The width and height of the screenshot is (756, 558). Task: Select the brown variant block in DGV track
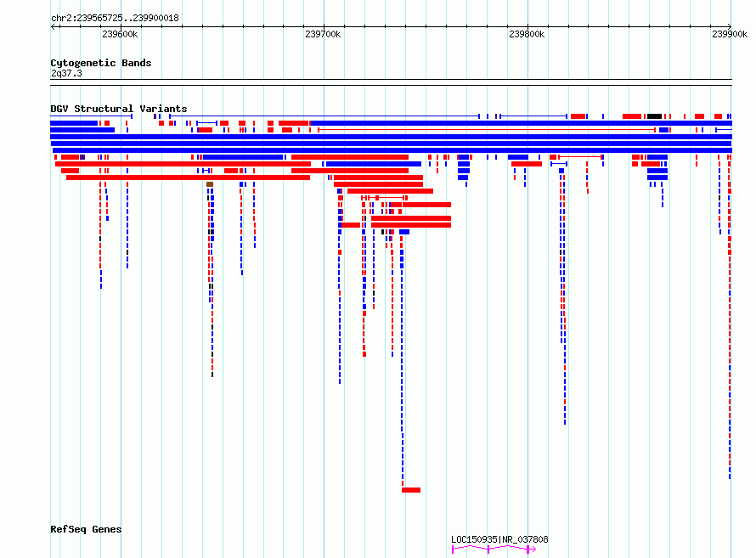210,184
